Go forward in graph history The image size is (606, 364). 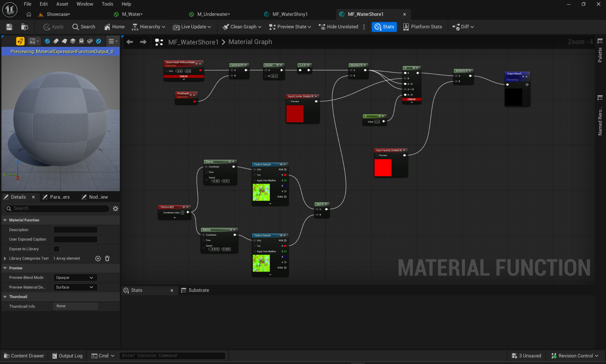coord(143,42)
